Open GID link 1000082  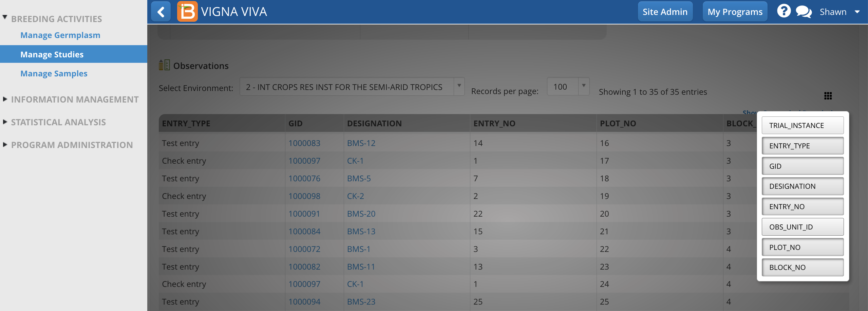coord(304,267)
